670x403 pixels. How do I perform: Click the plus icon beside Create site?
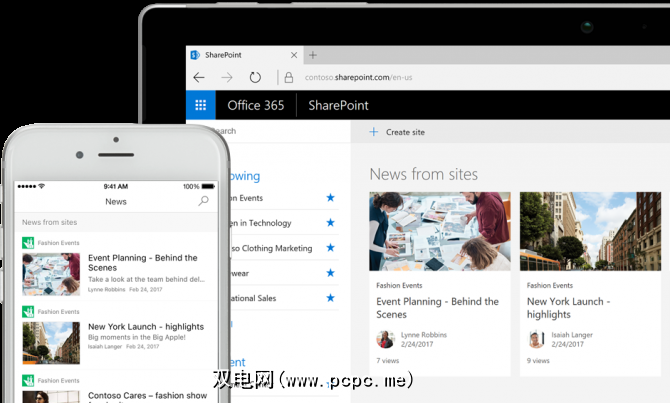pos(373,132)
